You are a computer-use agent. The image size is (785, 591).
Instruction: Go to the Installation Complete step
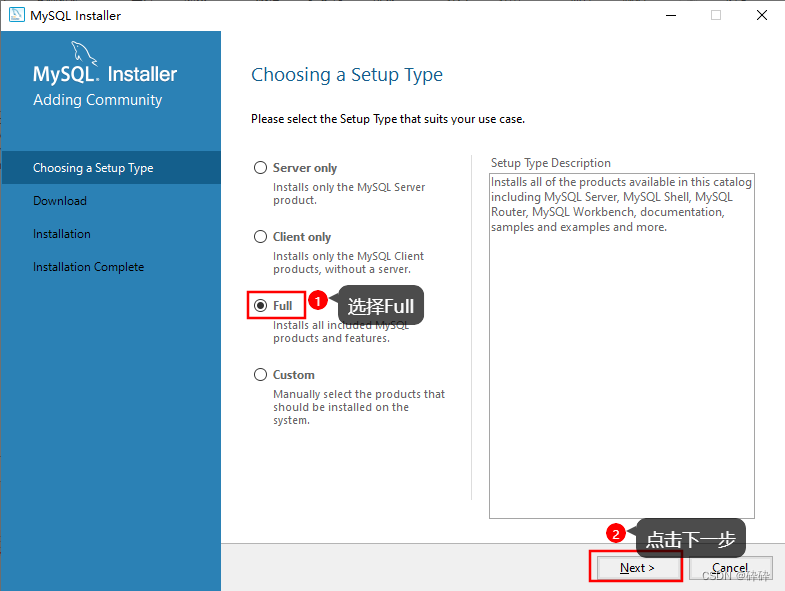(x=89, y=267)
